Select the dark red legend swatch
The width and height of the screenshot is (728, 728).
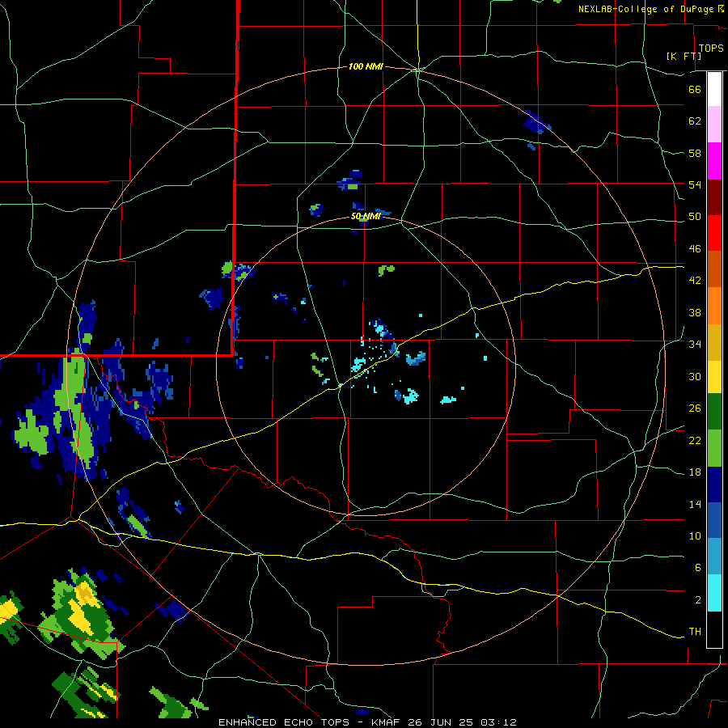click(714, 197)
